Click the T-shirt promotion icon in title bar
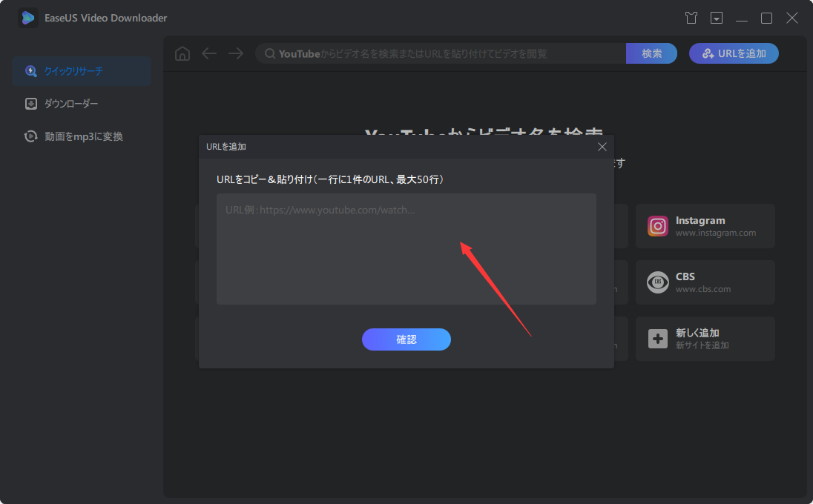 click(691, 17)
